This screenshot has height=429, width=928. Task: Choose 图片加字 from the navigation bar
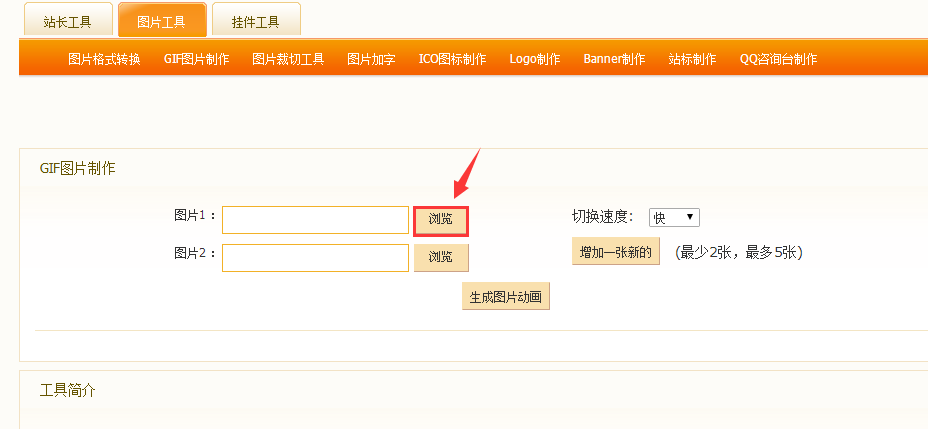[x=371, y=59]
